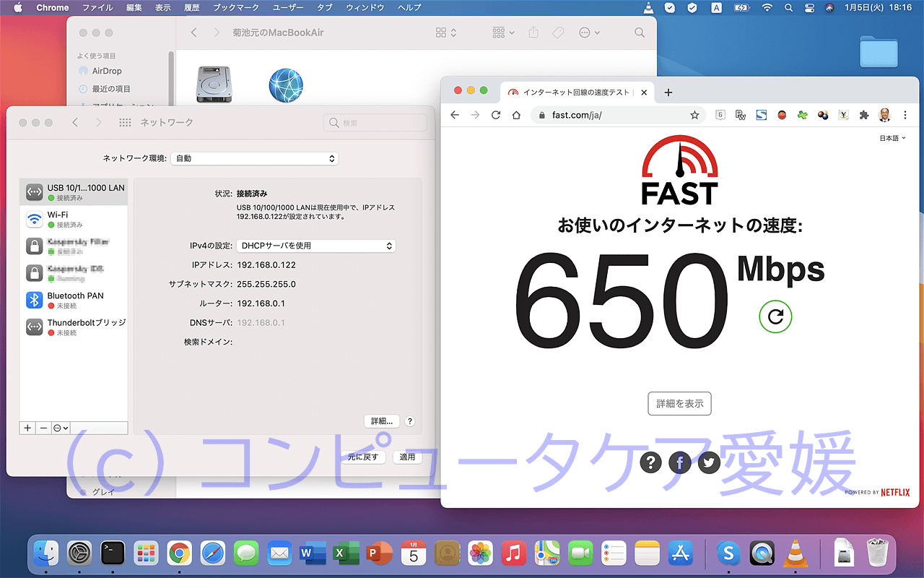Reload the Chrome page
This screenshot has width=924, height=578.
click(495, 115)
